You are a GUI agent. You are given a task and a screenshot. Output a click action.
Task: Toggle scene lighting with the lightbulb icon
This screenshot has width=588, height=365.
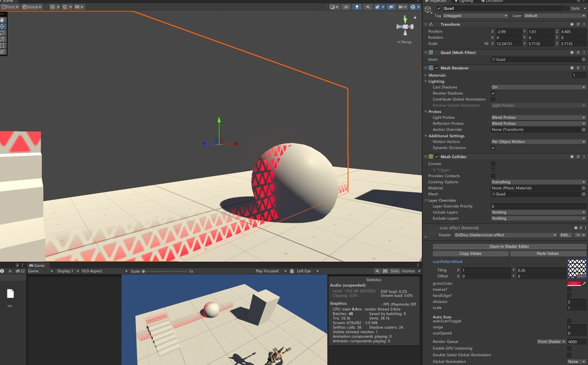(357, 7)
